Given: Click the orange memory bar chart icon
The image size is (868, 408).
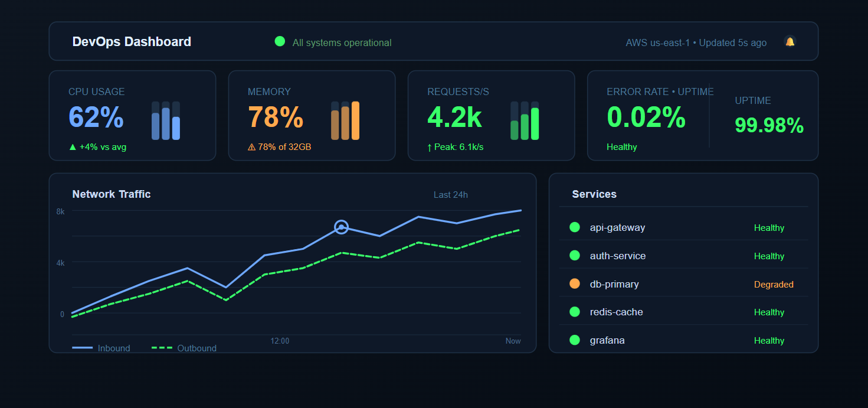Looking at the screenshot, I should point(345,121).
